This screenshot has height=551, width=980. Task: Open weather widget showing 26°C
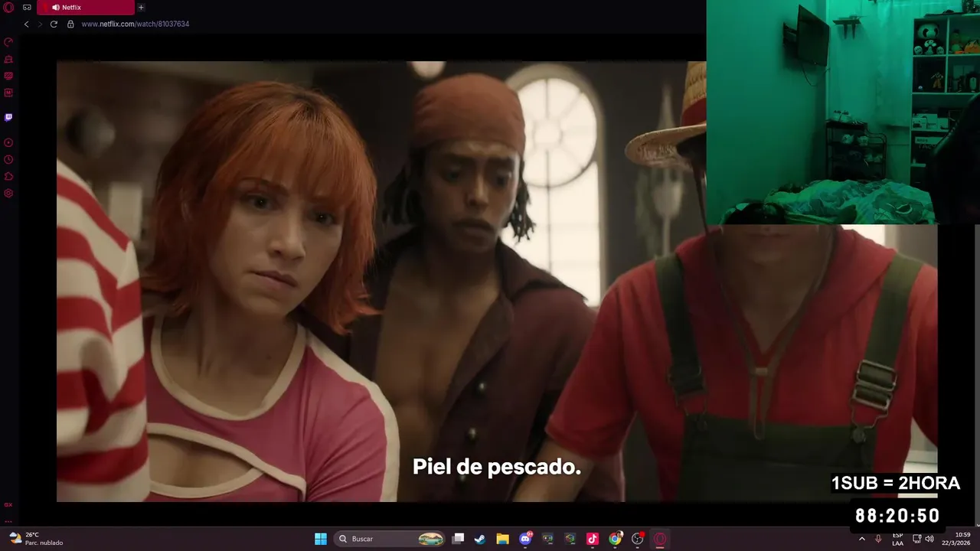click(x=35, y=539)
